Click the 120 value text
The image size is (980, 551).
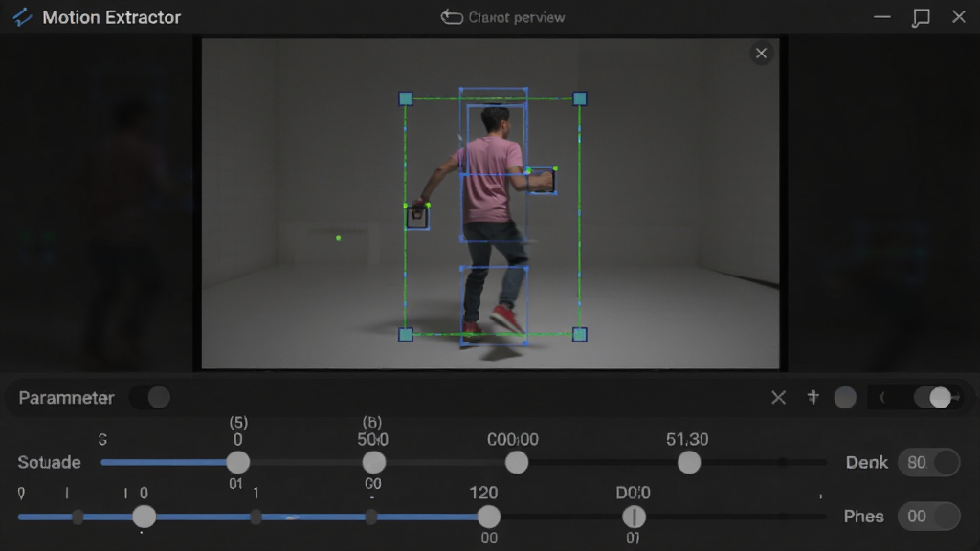click(483, 493)
